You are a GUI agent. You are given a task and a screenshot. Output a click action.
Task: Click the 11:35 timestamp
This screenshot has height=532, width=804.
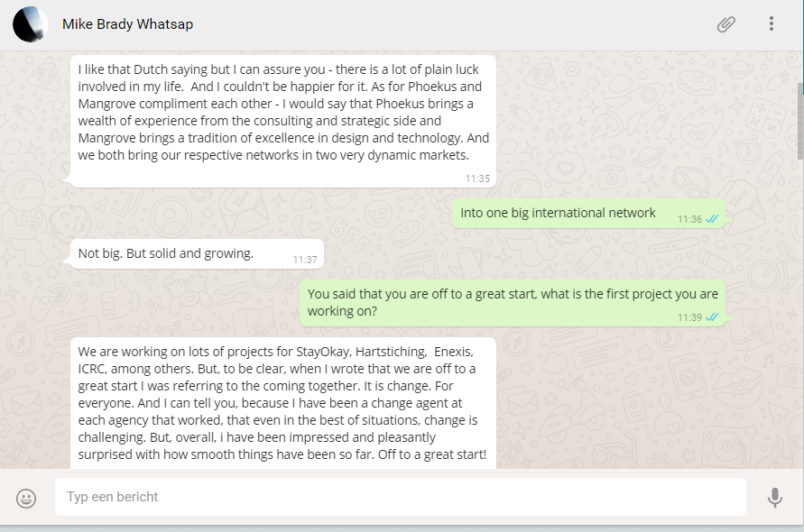pyautogui.click(x=477, y=179)
